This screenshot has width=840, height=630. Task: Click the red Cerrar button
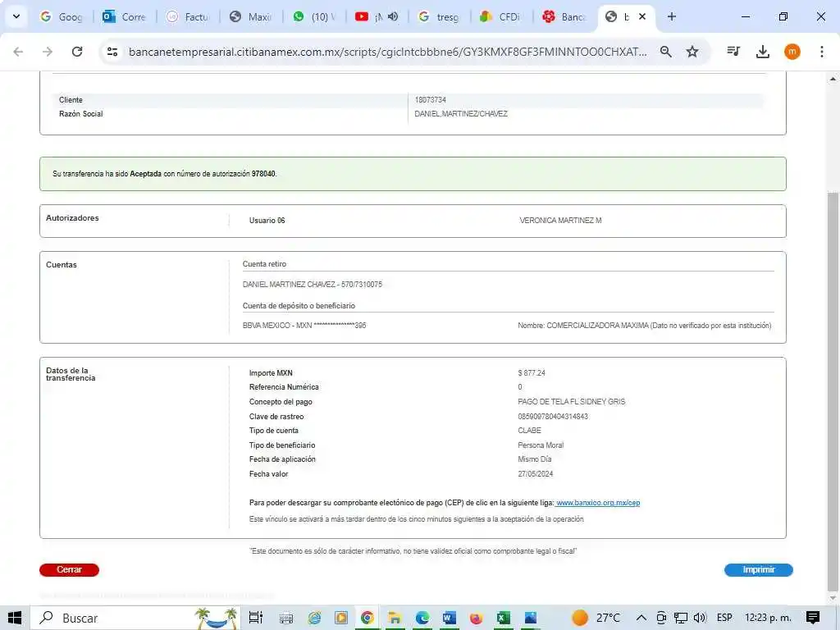69,570
